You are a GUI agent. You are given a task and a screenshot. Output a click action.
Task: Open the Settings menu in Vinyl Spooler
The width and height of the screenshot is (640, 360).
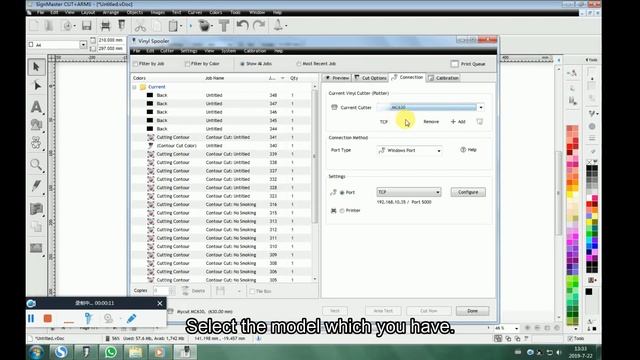(189, 51)
